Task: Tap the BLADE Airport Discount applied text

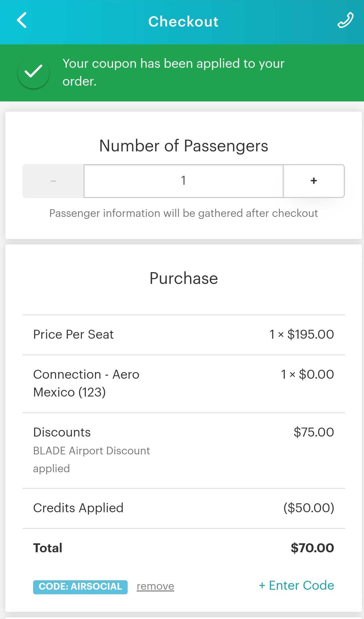Action: click(91, 459)
